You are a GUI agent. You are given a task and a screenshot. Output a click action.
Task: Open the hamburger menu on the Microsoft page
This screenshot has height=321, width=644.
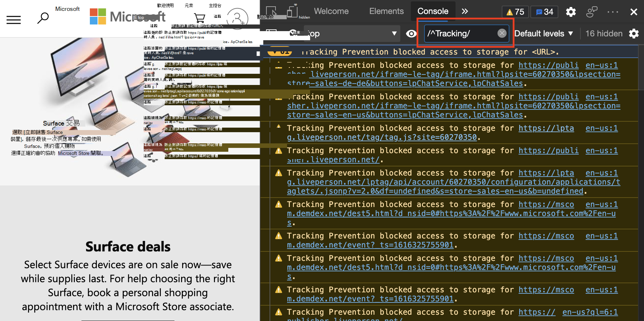point(14,20)
